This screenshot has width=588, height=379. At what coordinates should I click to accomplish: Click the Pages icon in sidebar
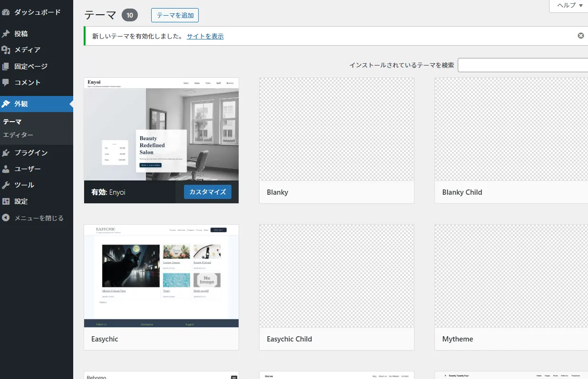pos(6,66)
